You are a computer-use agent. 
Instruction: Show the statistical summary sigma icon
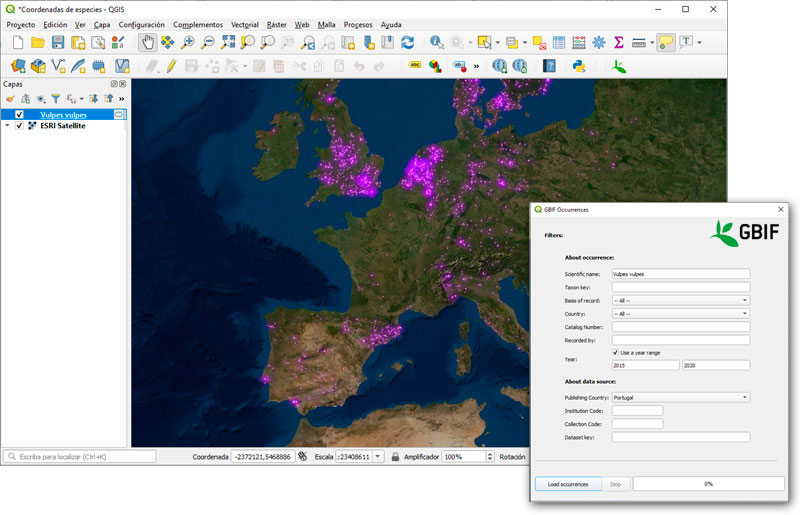click(619, 42)
